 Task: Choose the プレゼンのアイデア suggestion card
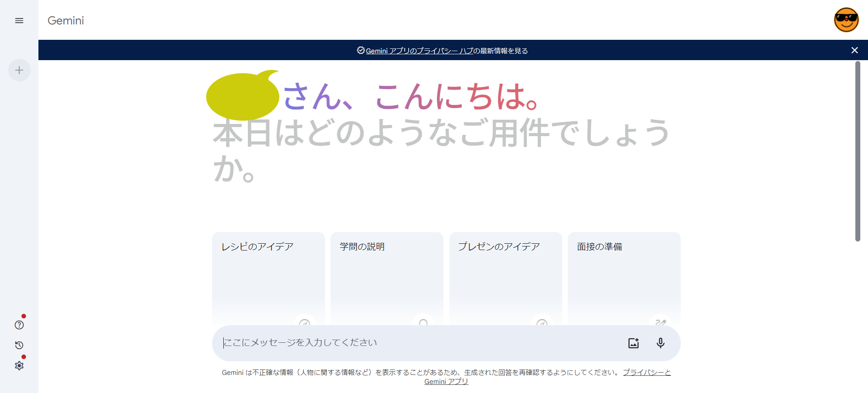tap(506, 279)
